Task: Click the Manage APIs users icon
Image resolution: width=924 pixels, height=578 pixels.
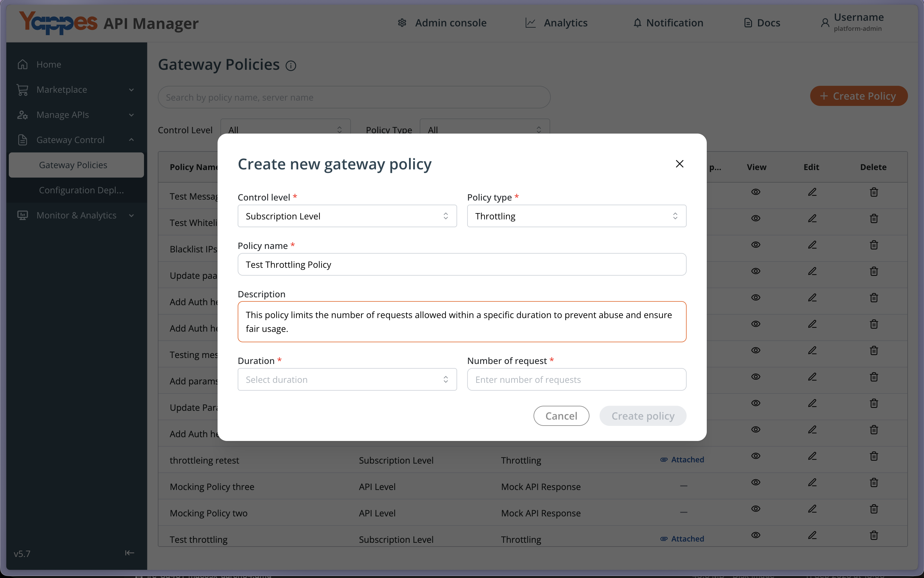Action: pos(23,115)
